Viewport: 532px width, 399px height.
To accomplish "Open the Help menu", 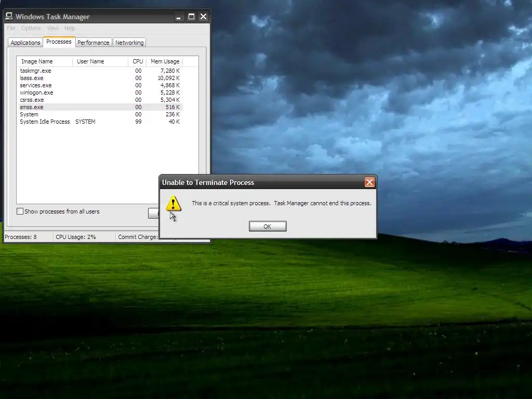I will pyautogui.click(x=70, y=28).
